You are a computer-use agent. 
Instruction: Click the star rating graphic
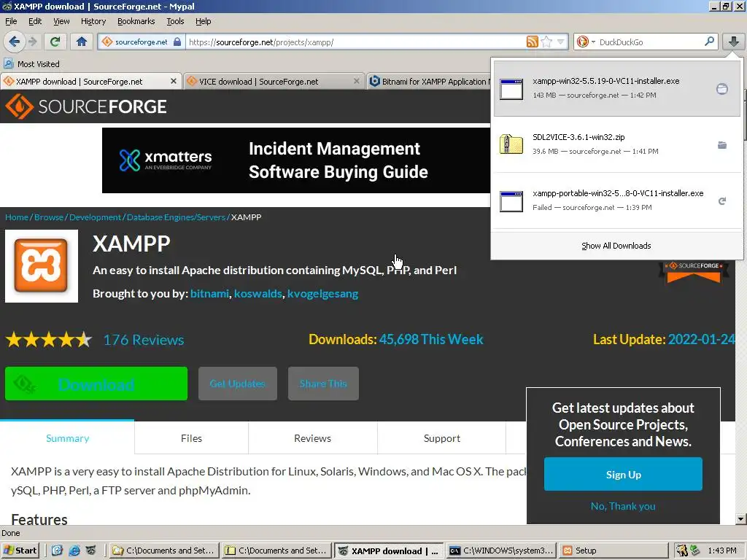(x=49, y=340)
